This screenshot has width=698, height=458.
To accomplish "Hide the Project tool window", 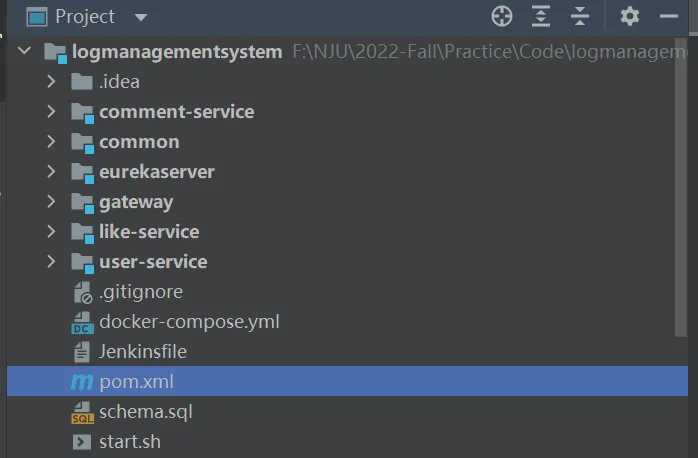I will click(669, 16).
